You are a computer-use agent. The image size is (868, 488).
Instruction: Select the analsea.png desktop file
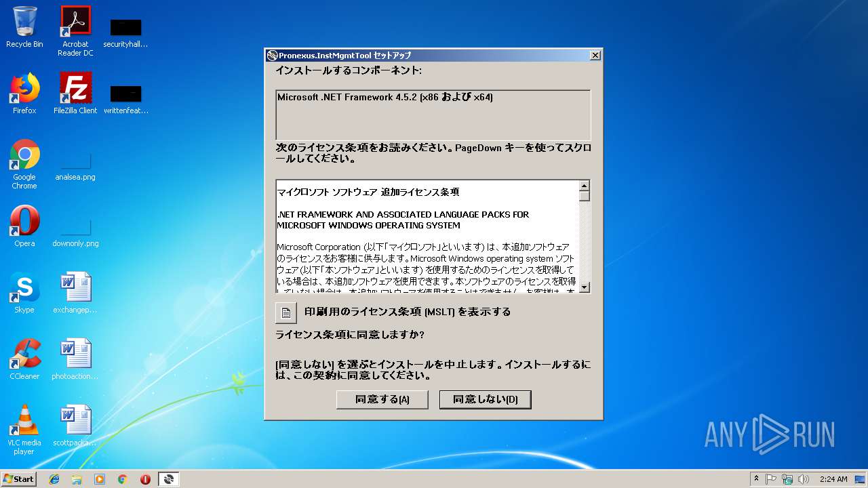75,165
